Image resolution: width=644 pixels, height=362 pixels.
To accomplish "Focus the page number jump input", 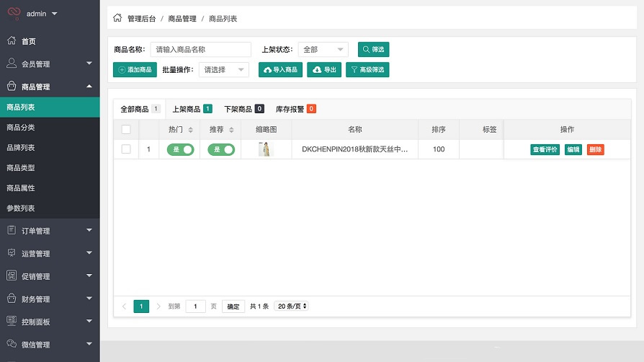I will click(195, 306).
